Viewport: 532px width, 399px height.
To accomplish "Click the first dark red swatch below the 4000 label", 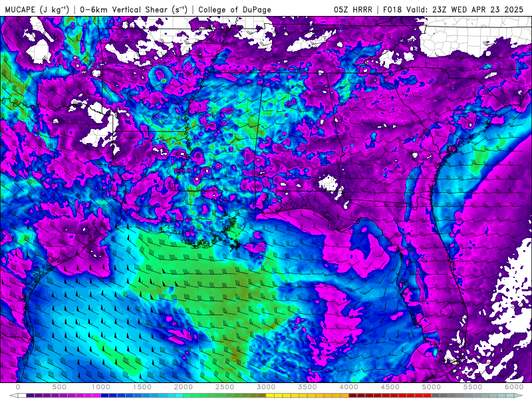I will tap(353, 395).
